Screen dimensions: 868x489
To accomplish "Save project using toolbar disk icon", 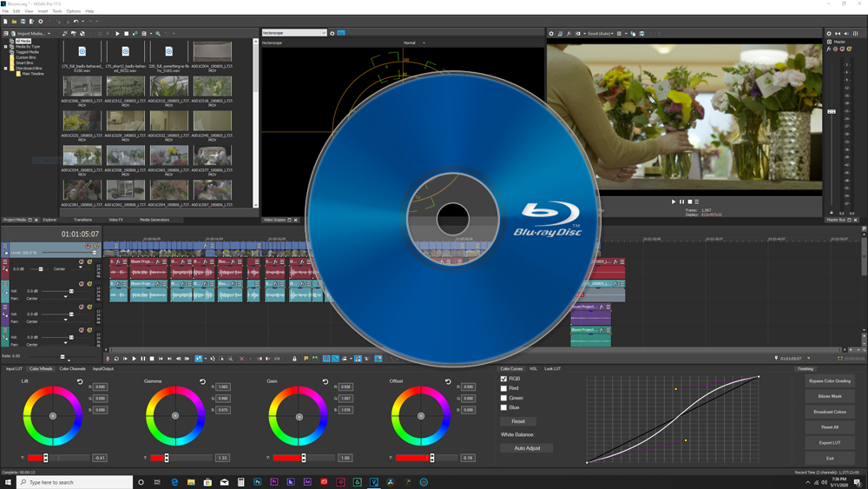I will (x=23, y=22).
